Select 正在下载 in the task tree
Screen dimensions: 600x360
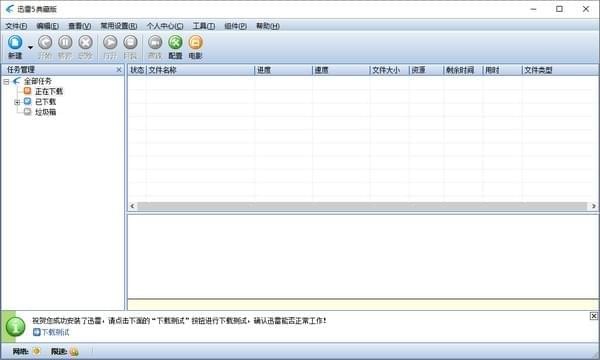click(x=49, y=91)
